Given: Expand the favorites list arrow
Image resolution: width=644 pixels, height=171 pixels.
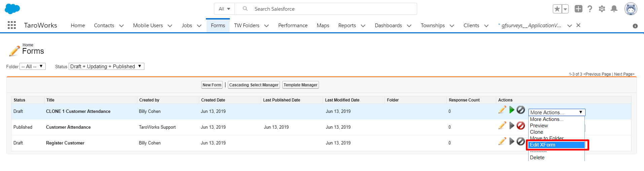Looking at the screenshot, I should click(x=565, y=9).
